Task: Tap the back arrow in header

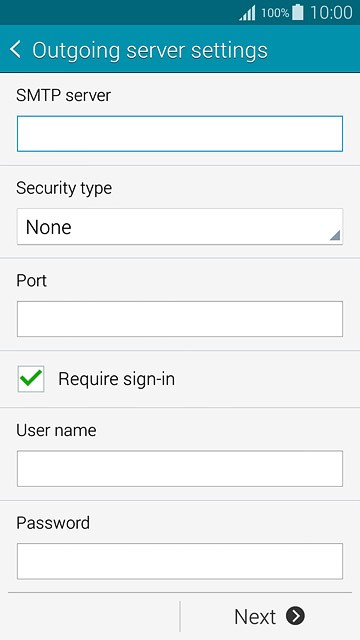Action: pyautogui.click(x=15, y=50)
